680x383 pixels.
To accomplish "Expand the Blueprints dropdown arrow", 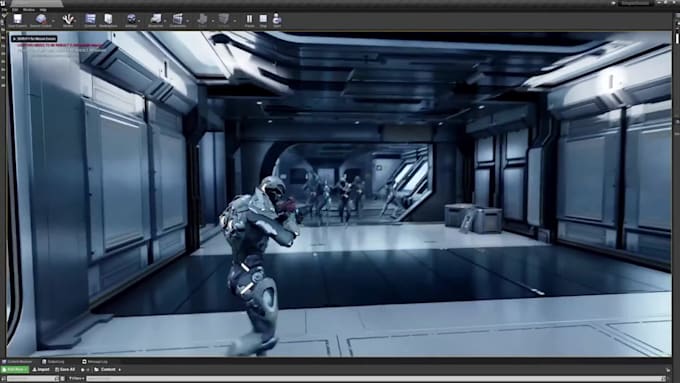I will pyautogui.click(x=165, y=20).
